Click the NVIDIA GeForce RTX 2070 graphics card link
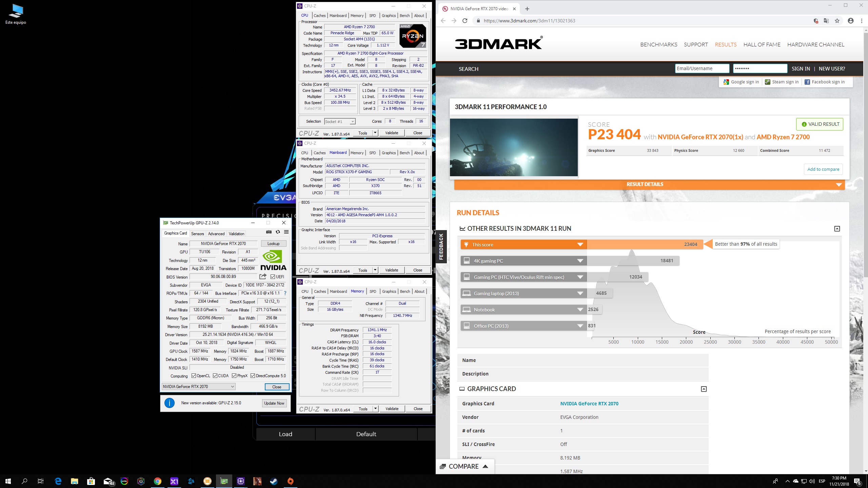The image size is (868, 488). pos(589,403)
